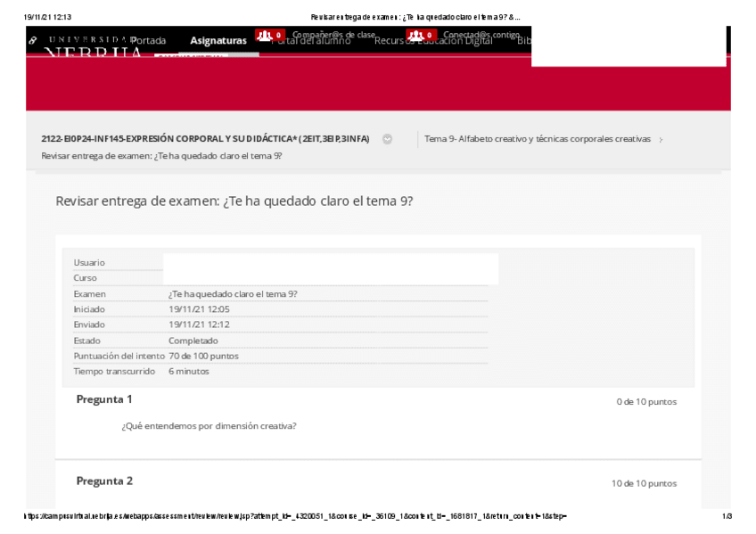Open Portal del alumno tab
Viewport: 756px width, 534px height.
(x=311, y=43)
